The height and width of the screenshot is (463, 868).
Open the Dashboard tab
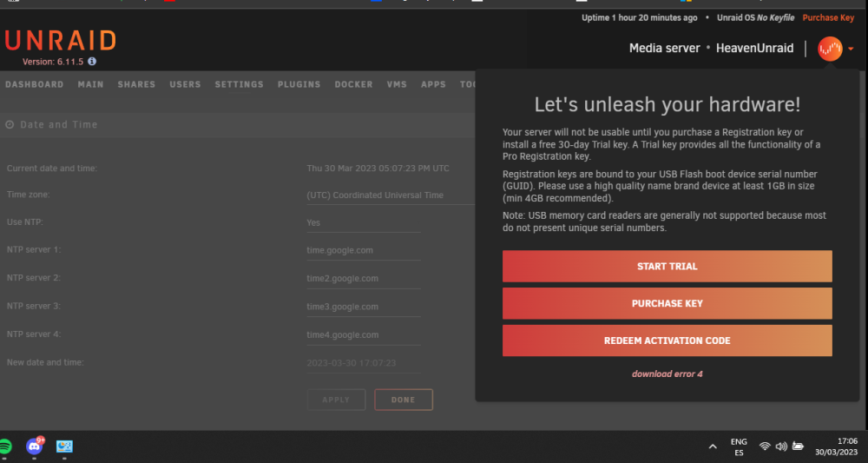(x=35, y=84)
